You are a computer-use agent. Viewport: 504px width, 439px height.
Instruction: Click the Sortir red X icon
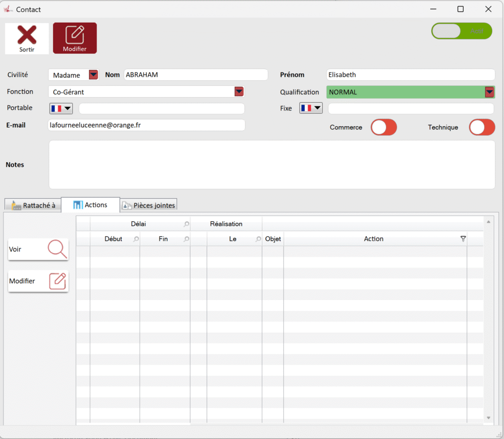[x=27, y=35]
